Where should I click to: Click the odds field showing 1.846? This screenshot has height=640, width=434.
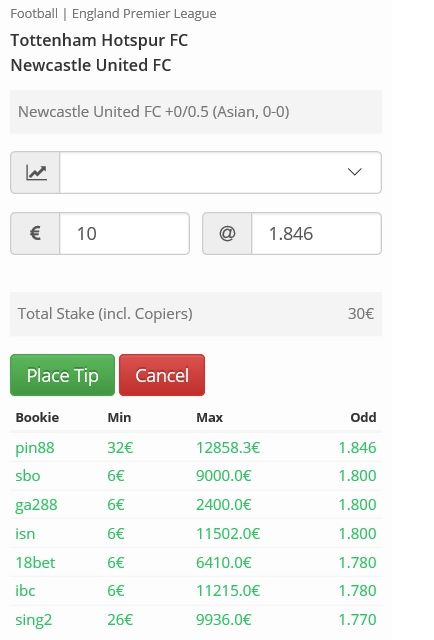(316, 233)
